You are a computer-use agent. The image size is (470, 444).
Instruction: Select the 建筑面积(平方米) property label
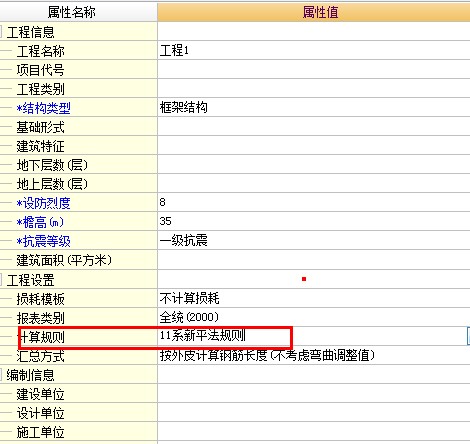coord(64,260)
